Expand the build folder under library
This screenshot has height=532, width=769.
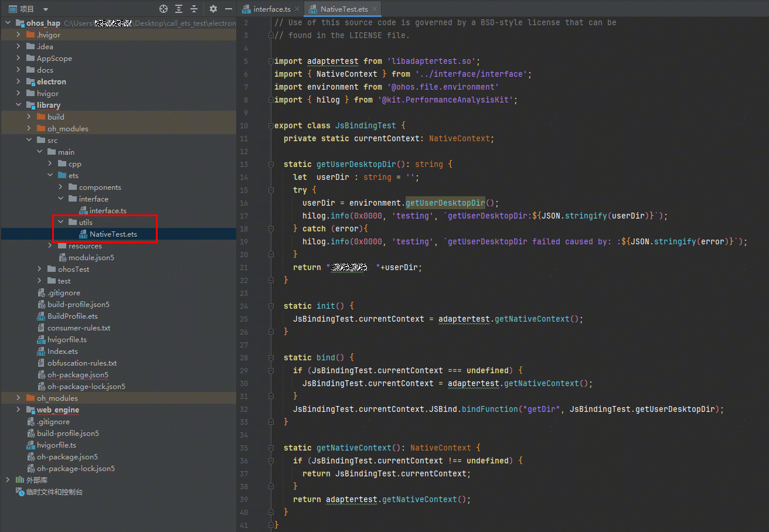[29, 117]
